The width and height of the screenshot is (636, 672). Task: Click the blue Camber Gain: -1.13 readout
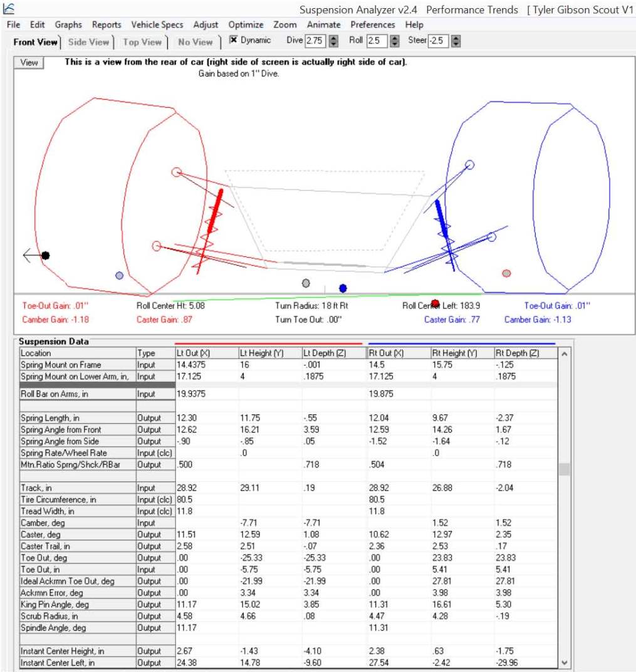[538, 319]
